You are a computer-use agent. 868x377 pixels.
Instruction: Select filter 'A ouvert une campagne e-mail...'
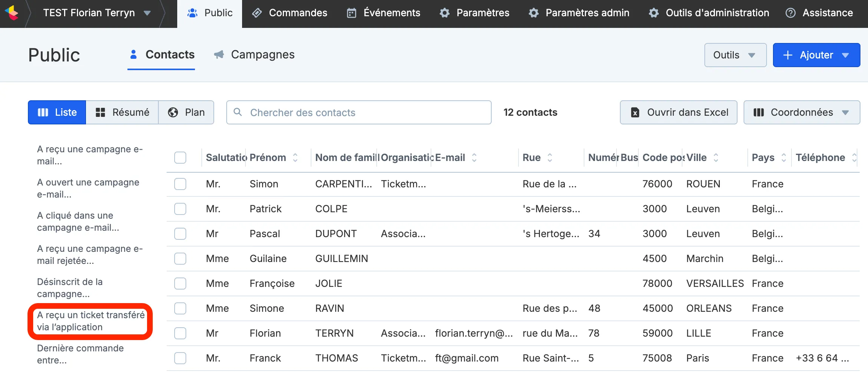point(88,188)
